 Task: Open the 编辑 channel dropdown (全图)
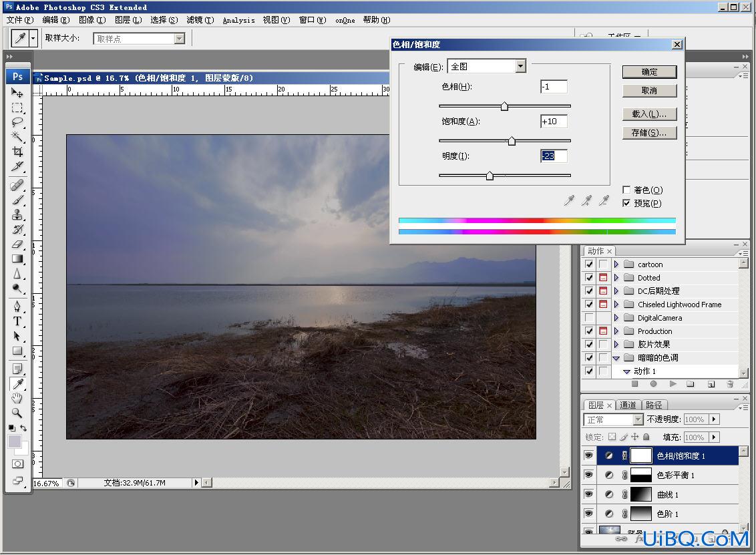click(x=520, y=67)
